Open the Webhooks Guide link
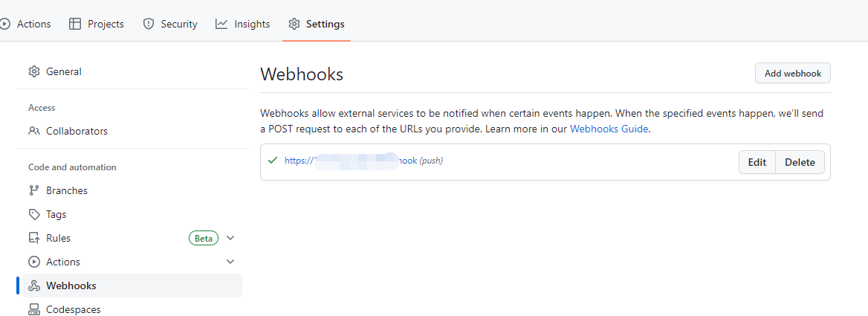Screen dimensions: 868x316 click(609, 129)
